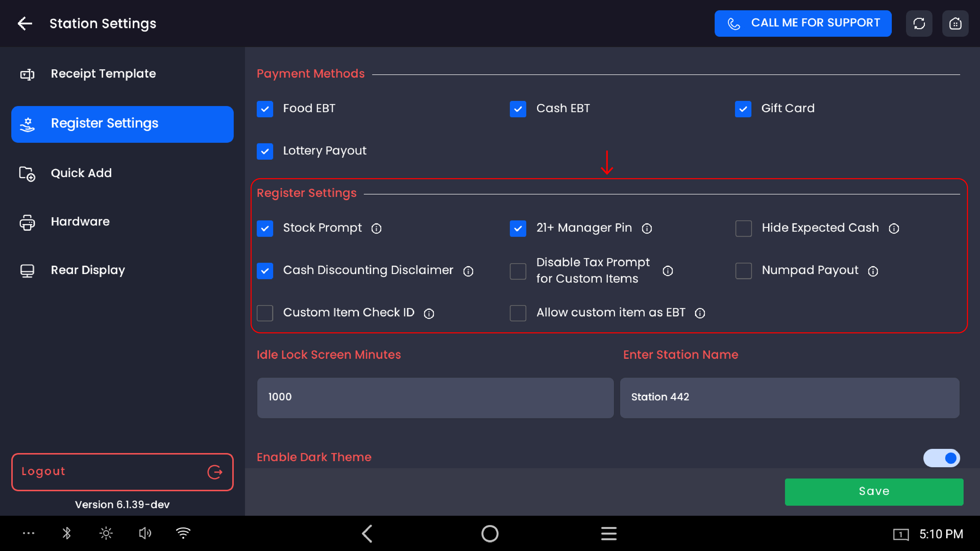Image resolution: width=980 pixels, height=551 pixels.
Task: Select Register Settings in sidebar
Action: [x=122, y=124]
